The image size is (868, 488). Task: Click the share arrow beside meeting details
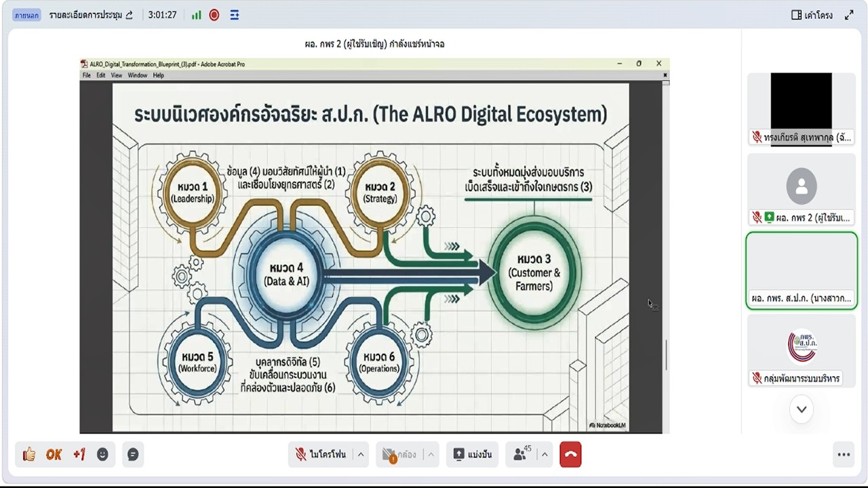pos(129,15)
